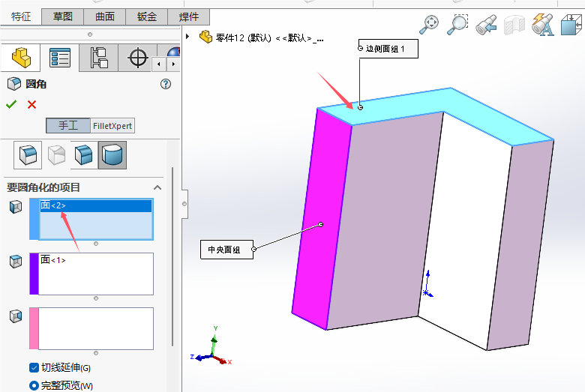Toggle 切线延伸 checkbox

[x=34, y=368]
